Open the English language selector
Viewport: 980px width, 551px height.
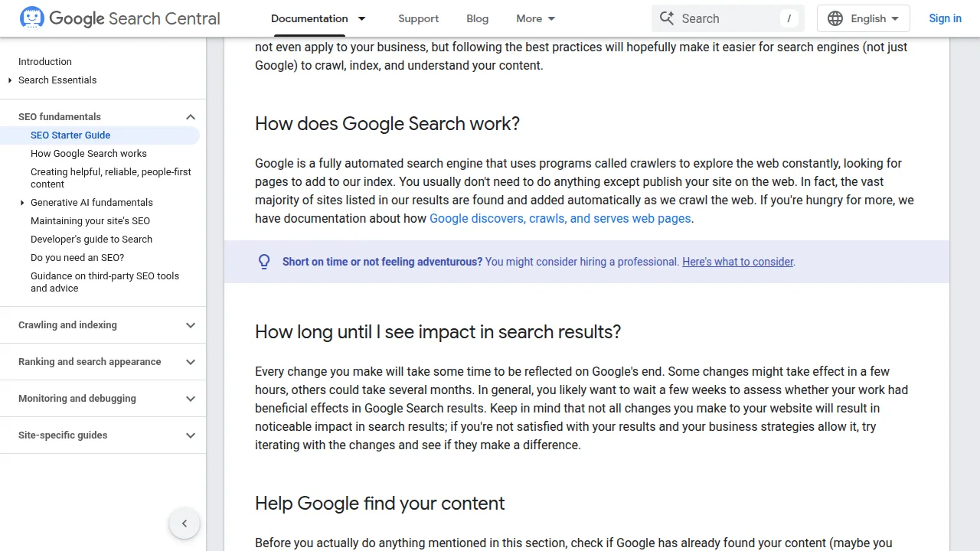click(x=864, y=18)
